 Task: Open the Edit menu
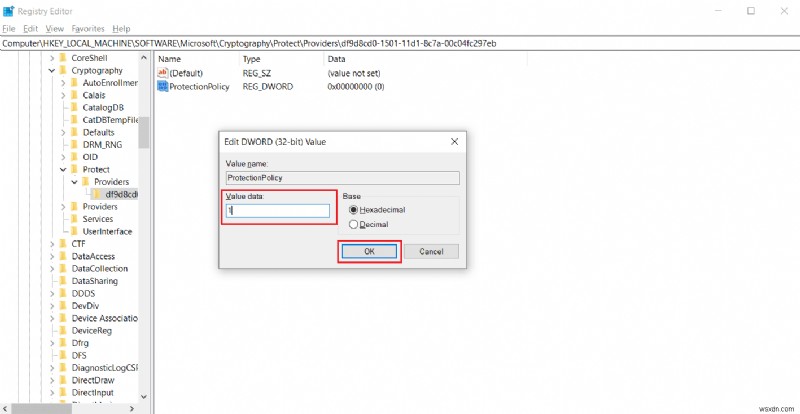[31, 29]
